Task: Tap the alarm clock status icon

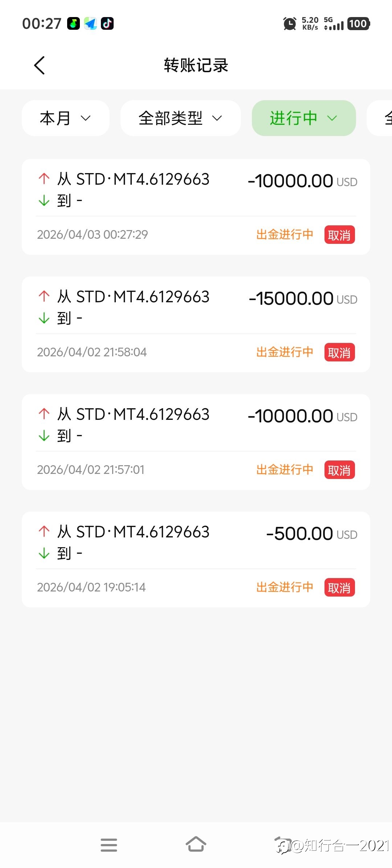Action: point(290,24)
